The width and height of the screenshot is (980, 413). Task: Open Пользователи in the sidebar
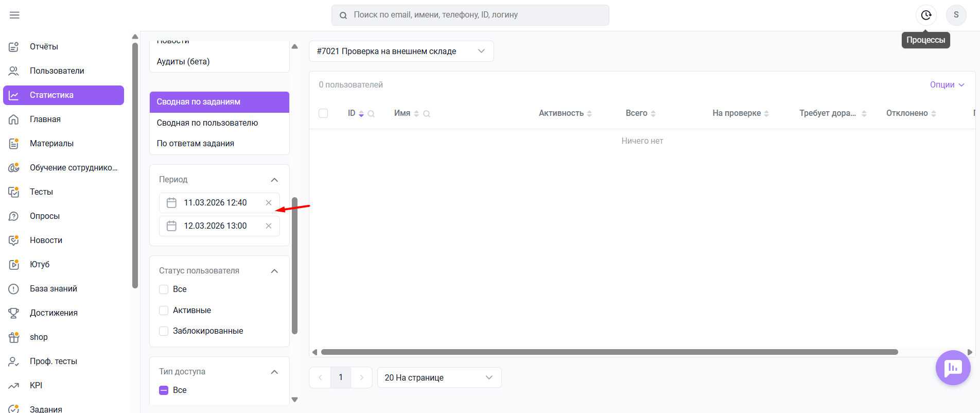(x=57, y=71)
